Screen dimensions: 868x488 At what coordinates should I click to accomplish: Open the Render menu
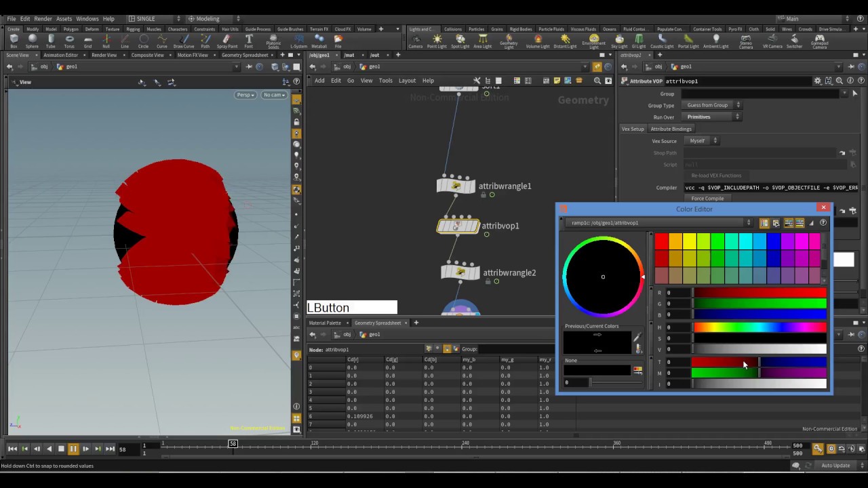(x=43, y=19)
